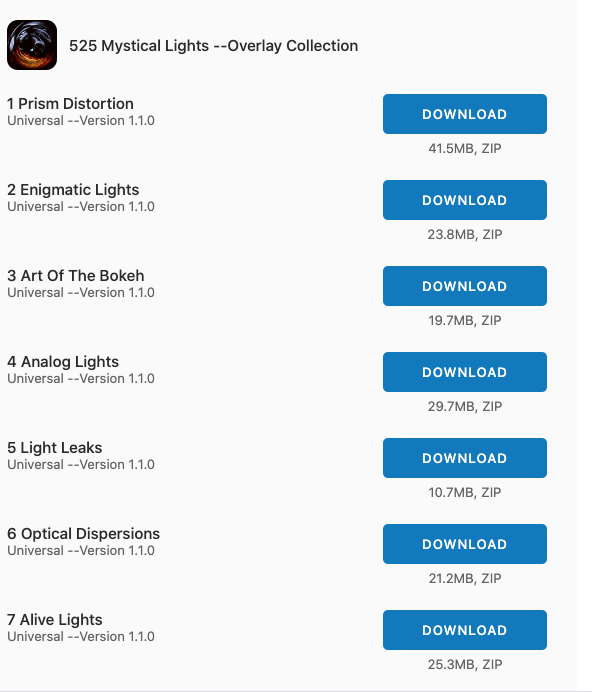The width and height of the screenshot is (592, 692).
Task: Download the Prism Distortion pack
Action: tap(464, 114)
